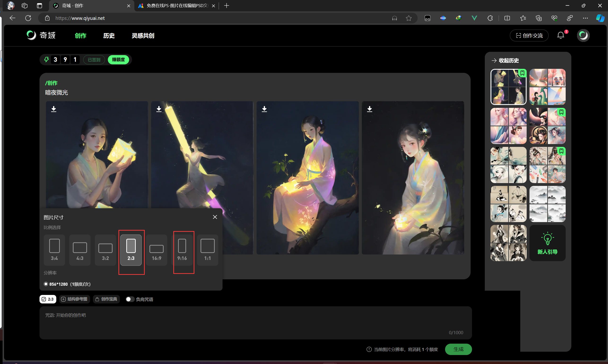Click the prompt input field 咒语

pyautogui.click(x=256, y=323)
